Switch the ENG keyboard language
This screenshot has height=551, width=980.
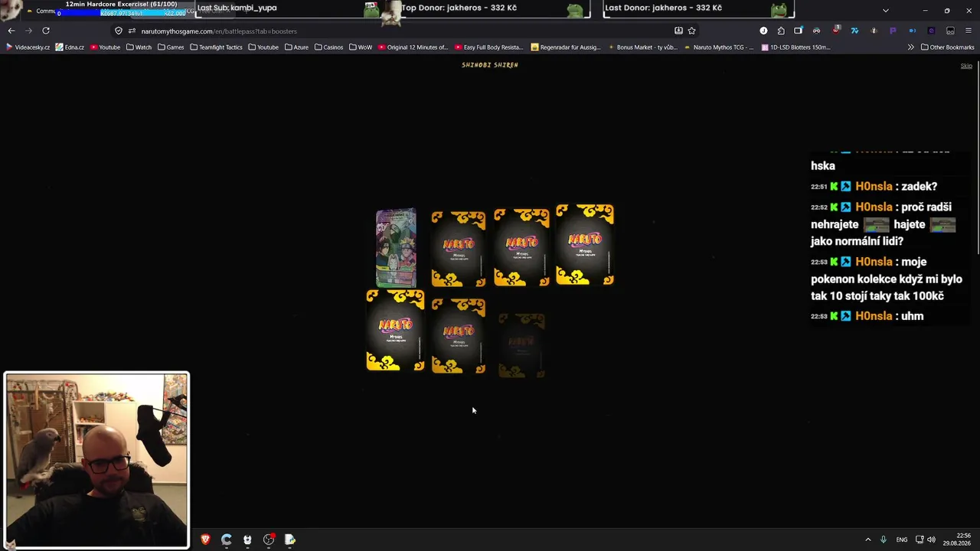(902, 540)
